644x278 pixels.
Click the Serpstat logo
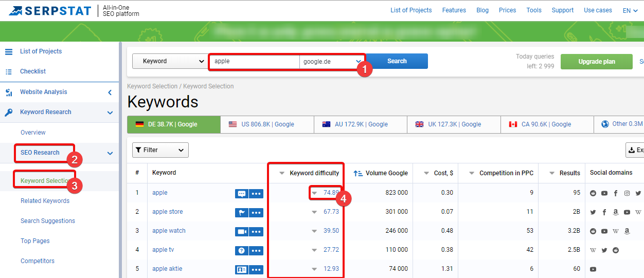(49, 10)
